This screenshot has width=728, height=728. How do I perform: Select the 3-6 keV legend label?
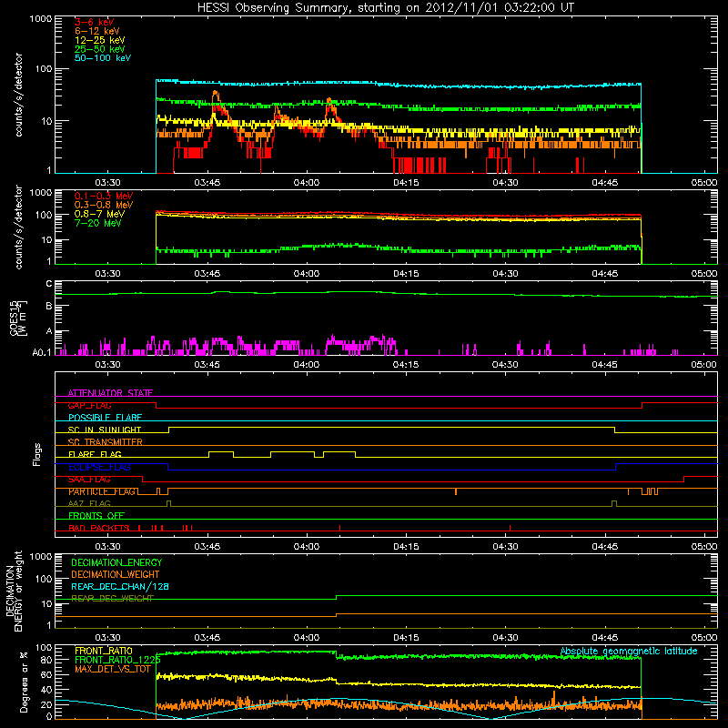(x=94, y=22)
